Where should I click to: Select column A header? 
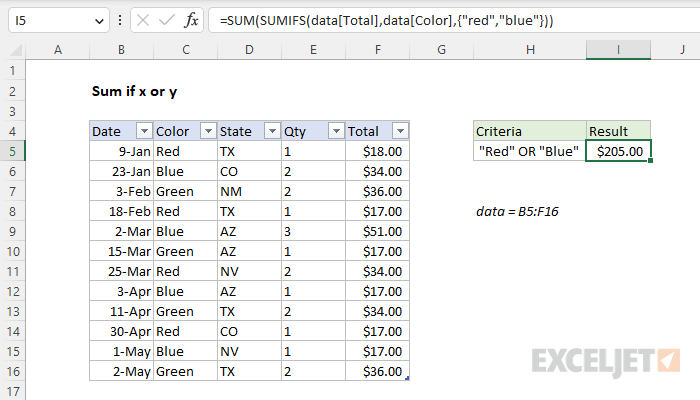point(58,50)
